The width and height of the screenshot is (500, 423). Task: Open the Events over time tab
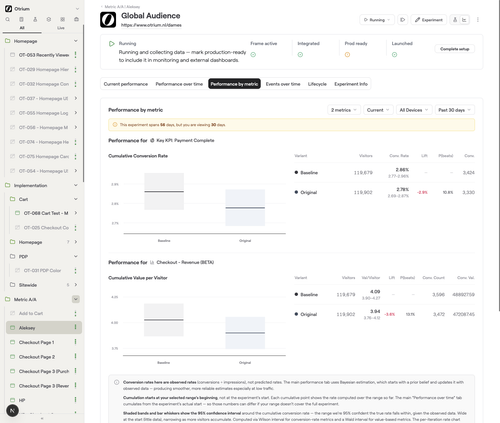point(283,84)
